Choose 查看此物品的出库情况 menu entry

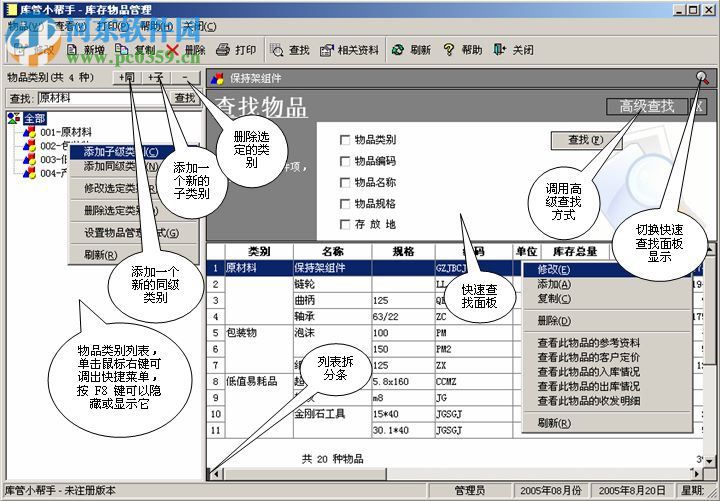607,387
